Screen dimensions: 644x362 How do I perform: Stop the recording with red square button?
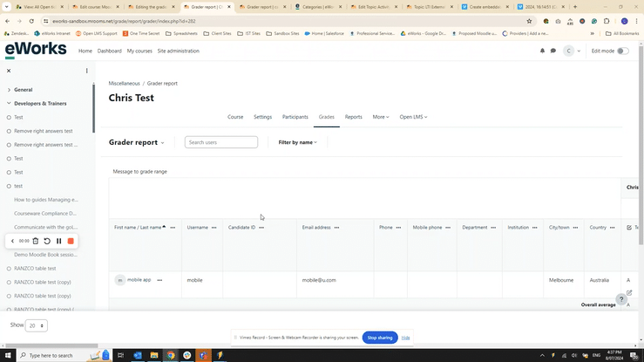point(71,242)
